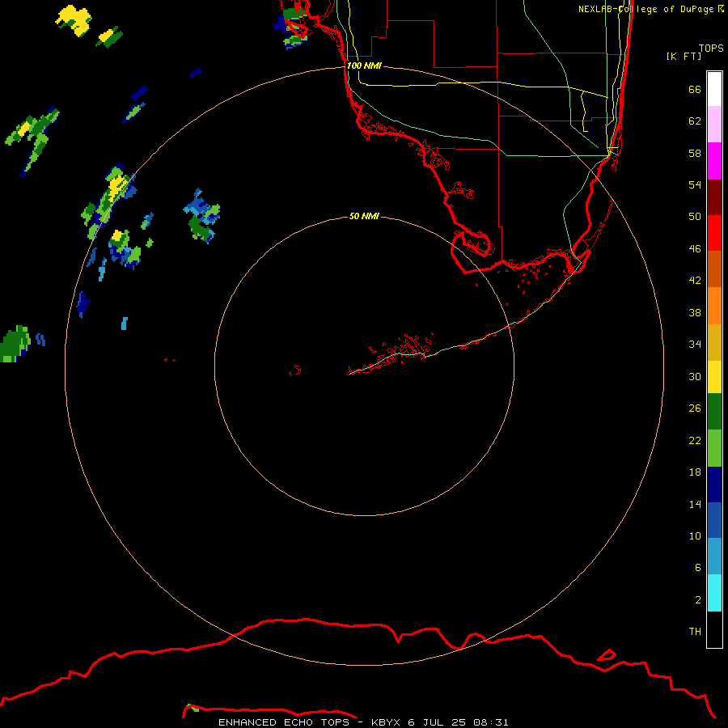Image resolution: width=728 pixels, height=728 pixels.
Task: Click the legend value "66"
Action: [695, 89]
